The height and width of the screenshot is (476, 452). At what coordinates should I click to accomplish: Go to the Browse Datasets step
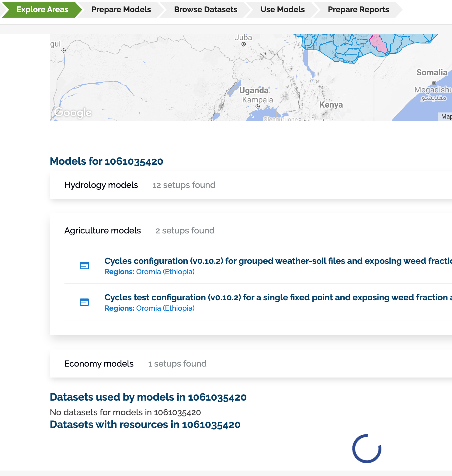(x=206, y=10)
